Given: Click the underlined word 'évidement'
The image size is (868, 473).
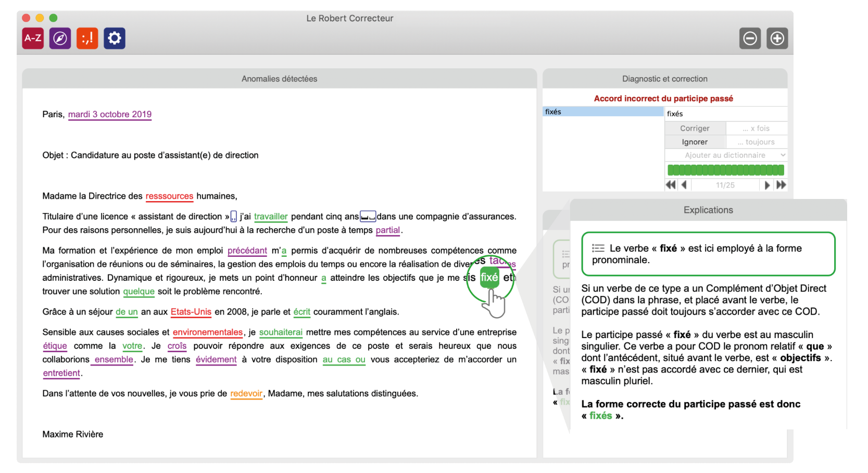Looking at the screenshot, I should pos(216,359).
